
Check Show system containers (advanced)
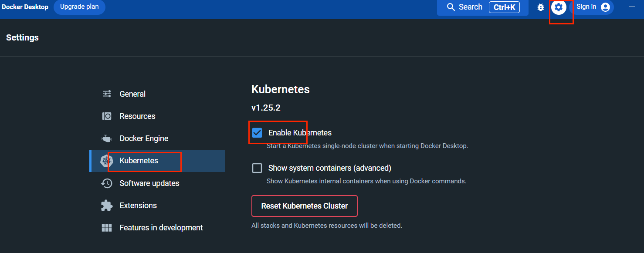click(x=257, y=168)
